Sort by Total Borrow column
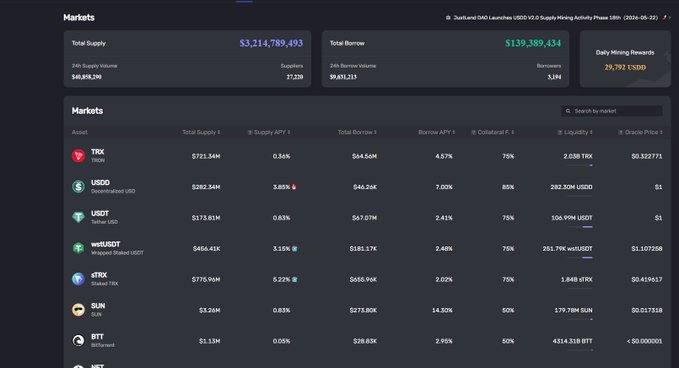 coord(357,132)
